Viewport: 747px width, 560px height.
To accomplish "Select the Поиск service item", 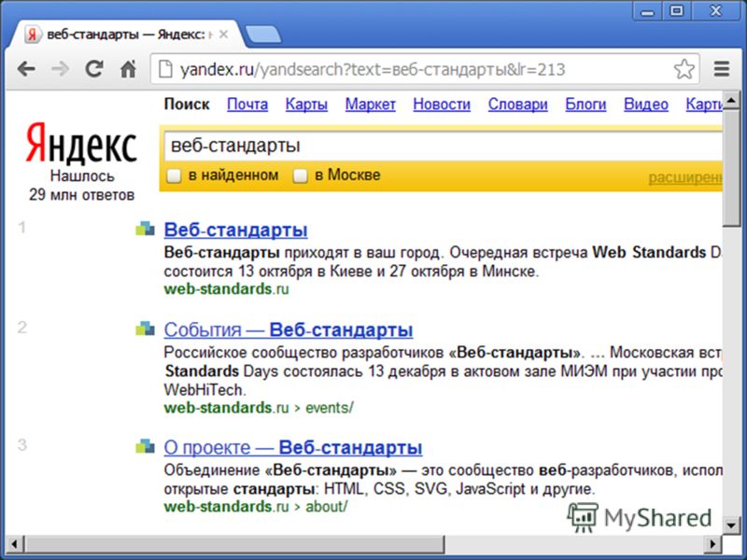I will click(187, 105).
